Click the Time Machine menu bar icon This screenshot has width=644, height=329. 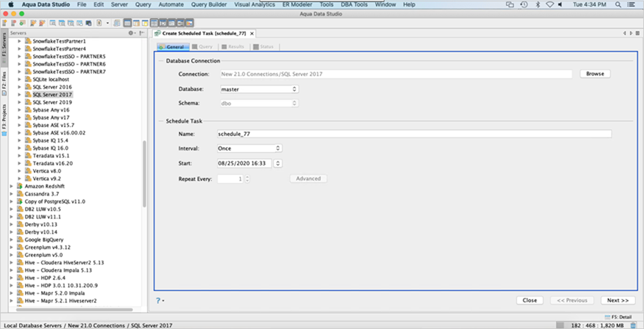524,5
